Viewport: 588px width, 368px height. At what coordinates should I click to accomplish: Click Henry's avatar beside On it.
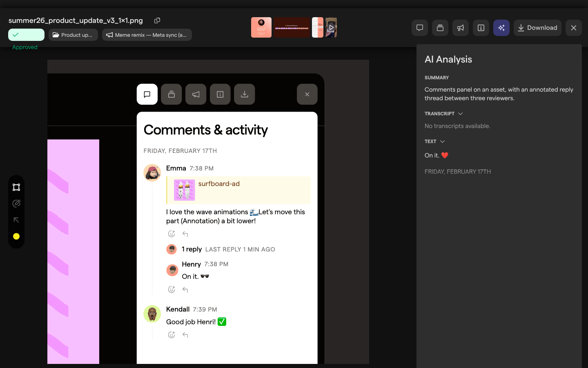(172, 270)
